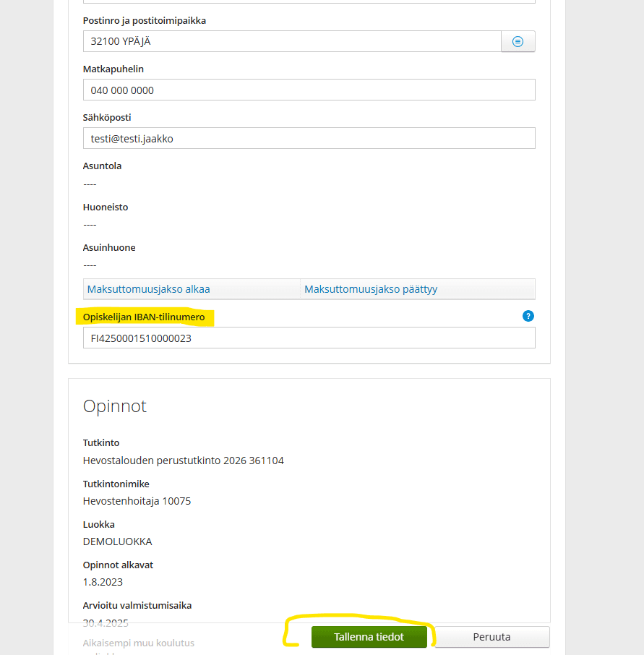This screenshot has width=644, height=655.
Task: Focus the Matkapuhelin phone number field
Action: pos(309,90)
